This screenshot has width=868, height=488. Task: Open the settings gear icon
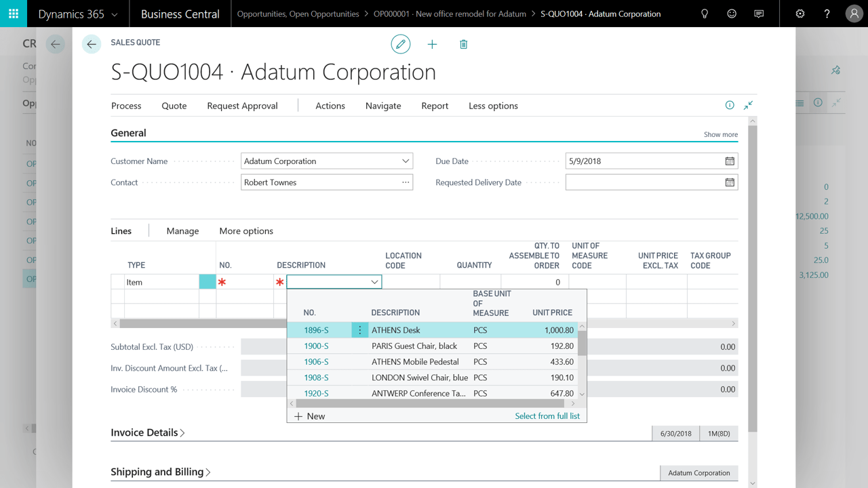pos(800,14)
